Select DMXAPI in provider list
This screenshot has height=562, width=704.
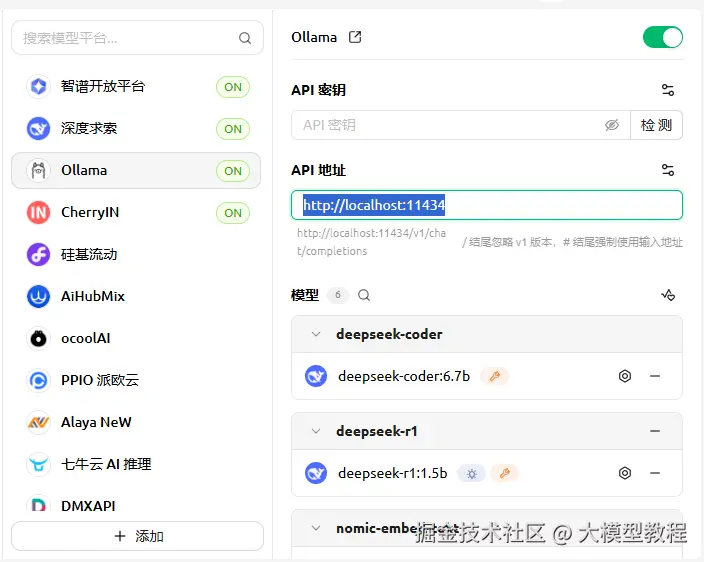136,505
